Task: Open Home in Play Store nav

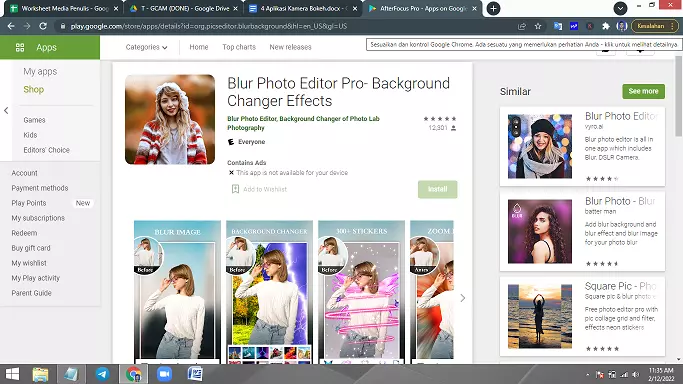Action: click(199, 47)
